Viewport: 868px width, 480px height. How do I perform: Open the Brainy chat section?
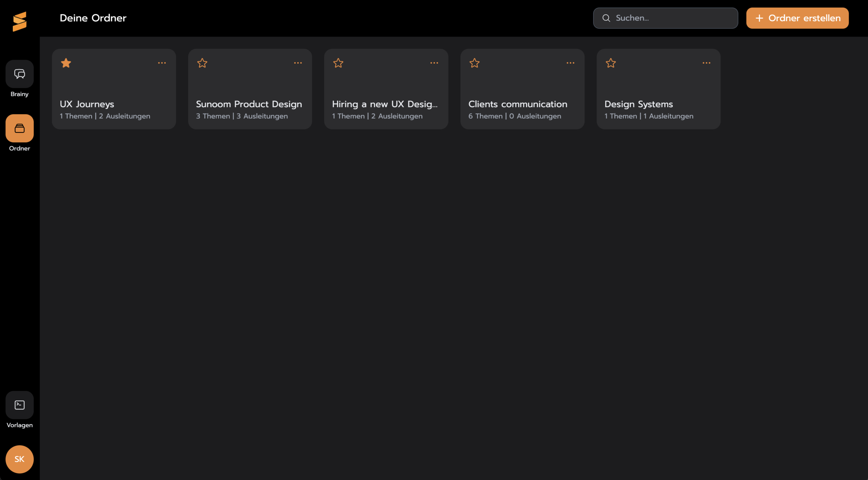[x=19, y=74]
